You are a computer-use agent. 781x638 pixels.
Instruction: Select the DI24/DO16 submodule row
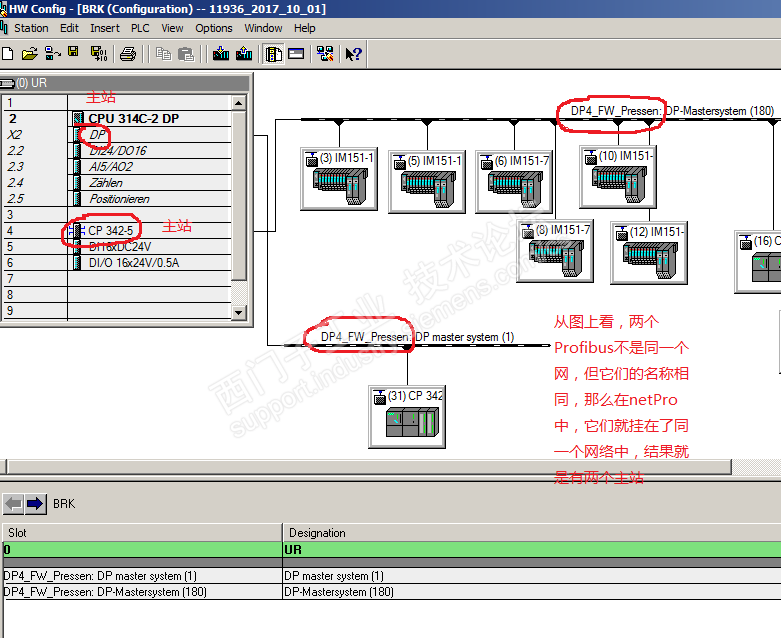pos(118,150)
